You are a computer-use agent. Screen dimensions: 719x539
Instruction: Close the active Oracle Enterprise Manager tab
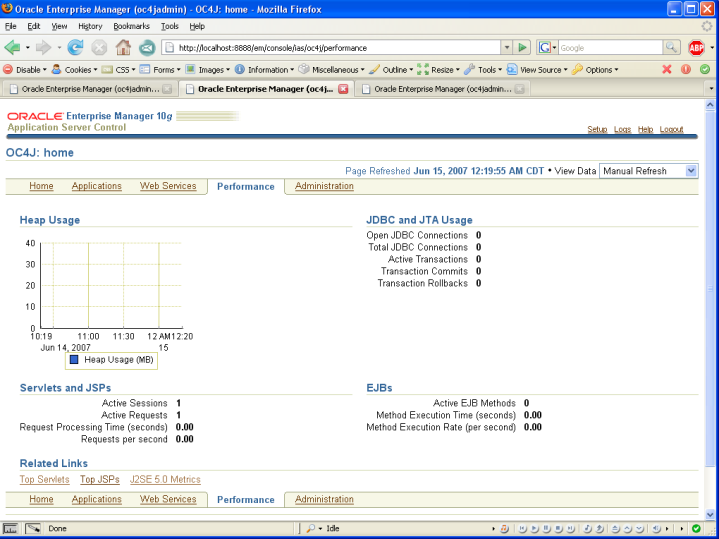(343, 89)
